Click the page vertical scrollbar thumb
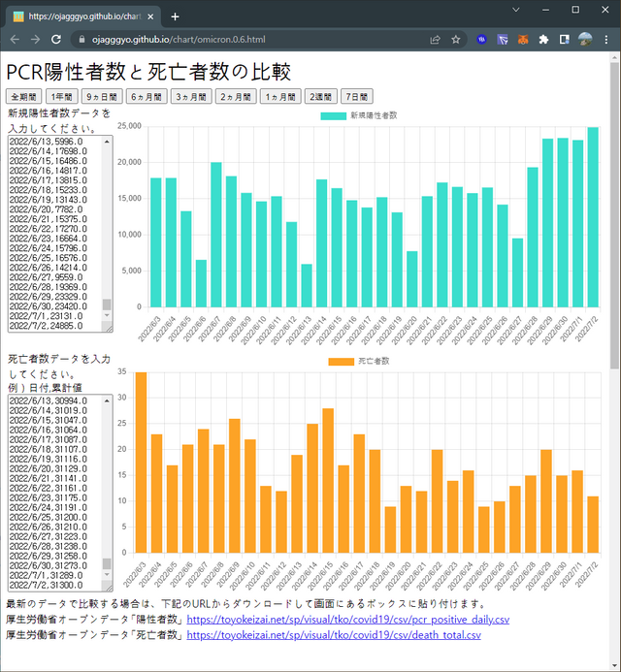 pos(614,215)
